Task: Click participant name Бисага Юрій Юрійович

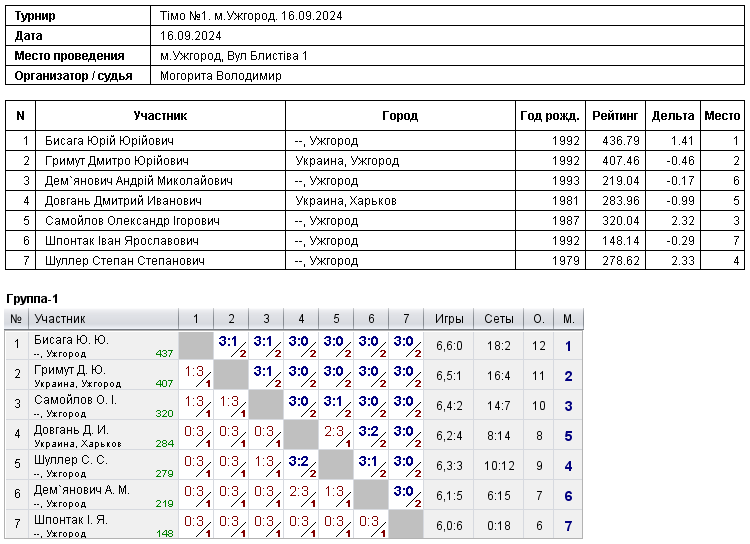Action: tap(109, 141)
